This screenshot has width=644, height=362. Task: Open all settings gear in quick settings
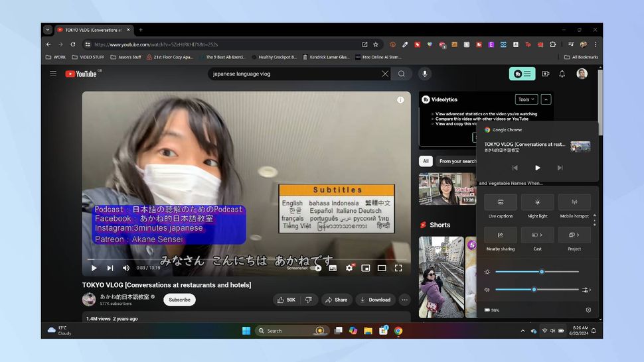(588, 310)
